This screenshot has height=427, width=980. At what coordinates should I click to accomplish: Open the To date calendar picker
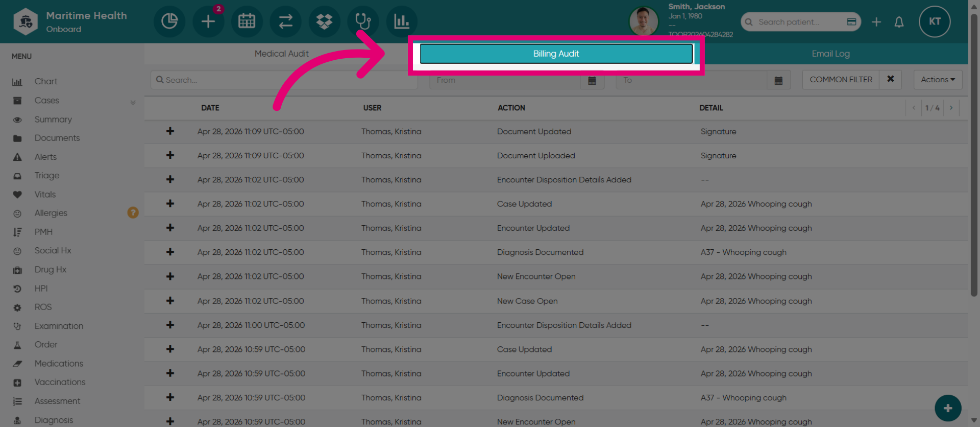point(778,80)
